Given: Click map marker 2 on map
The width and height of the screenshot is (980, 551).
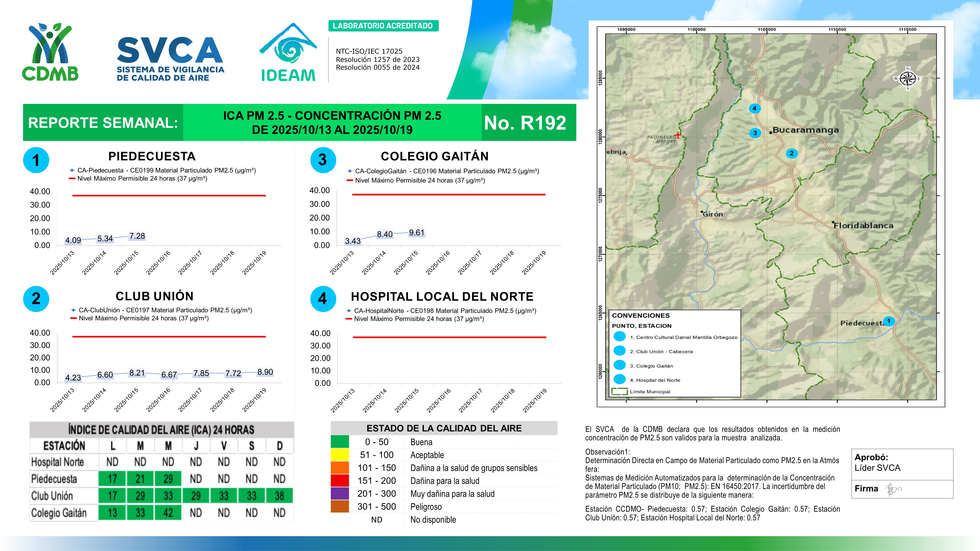Looking at the screenshot, I should pos(791,153).
